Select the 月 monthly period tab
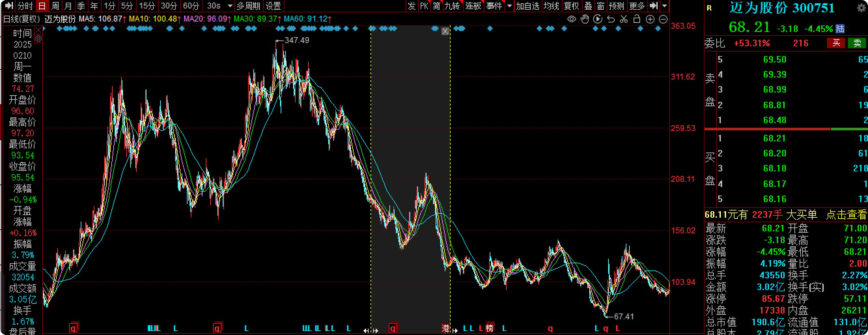The width and height of the screenshot is (868, 335). point(68,6)
